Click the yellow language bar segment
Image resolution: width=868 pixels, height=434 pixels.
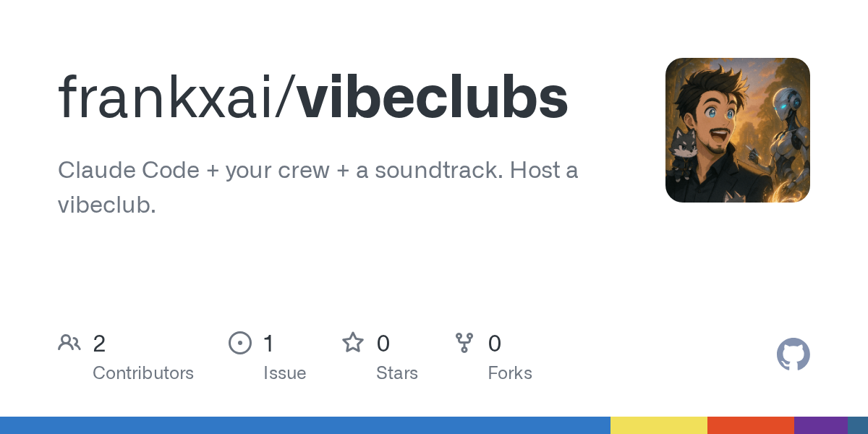(659, 425)
